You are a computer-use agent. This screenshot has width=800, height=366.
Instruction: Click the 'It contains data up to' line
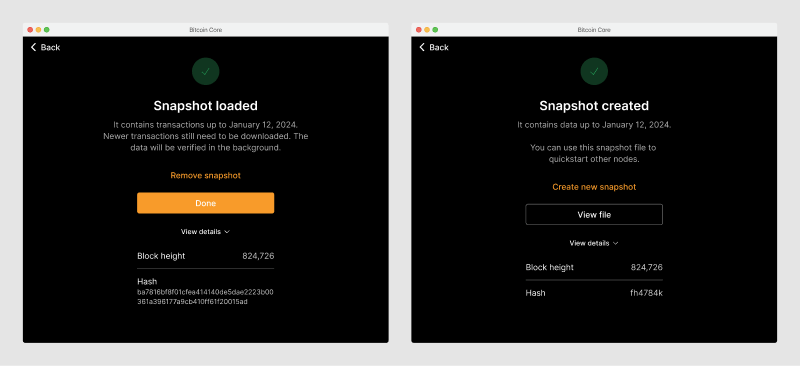tap(594, 125)
